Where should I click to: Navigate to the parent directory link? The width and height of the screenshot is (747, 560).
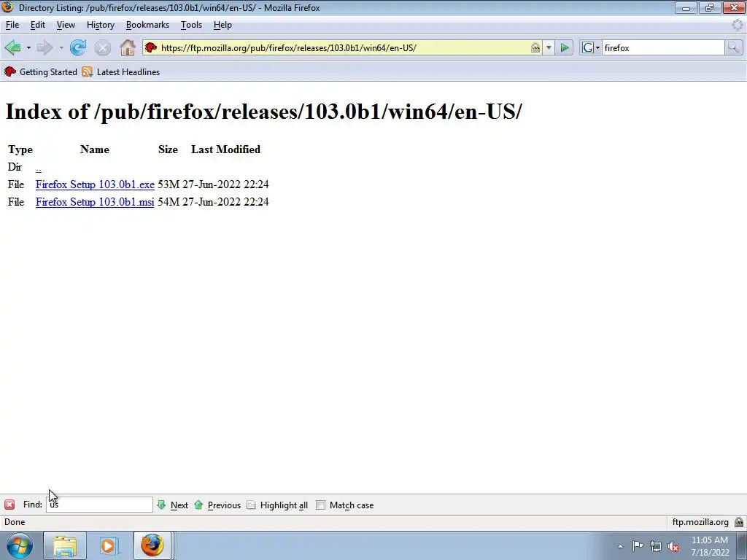[38, 168]
